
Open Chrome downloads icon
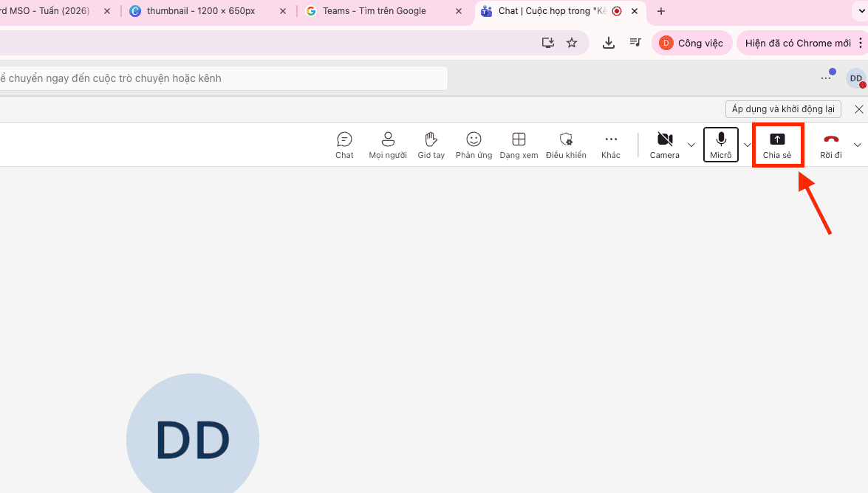609,43
